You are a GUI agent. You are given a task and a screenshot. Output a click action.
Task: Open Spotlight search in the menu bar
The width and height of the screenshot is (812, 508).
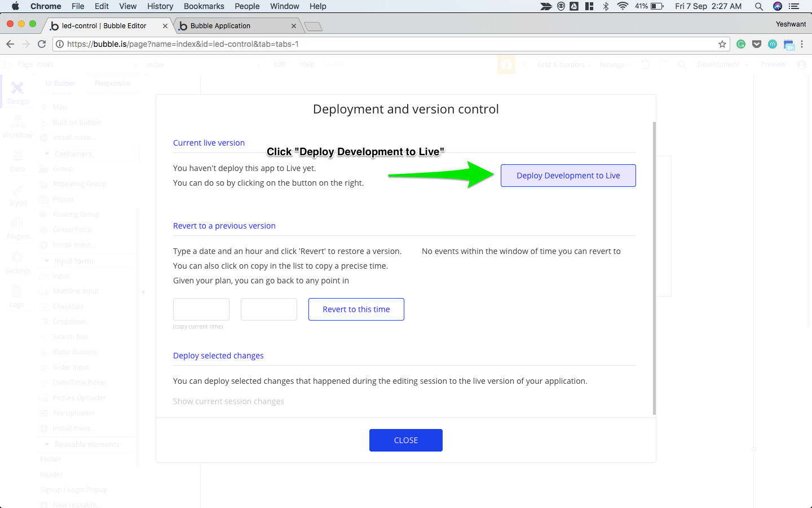759,6
